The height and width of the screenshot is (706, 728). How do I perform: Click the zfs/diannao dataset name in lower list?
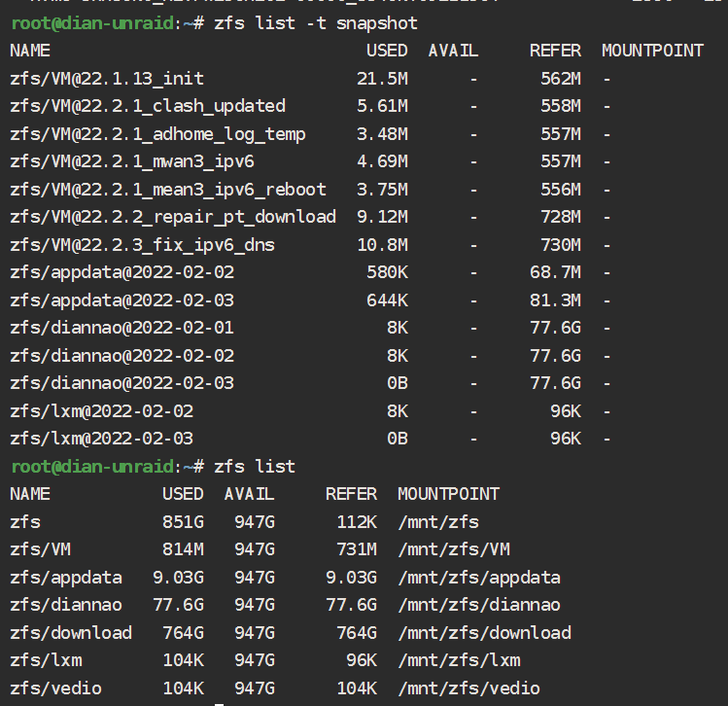point(66,605)
